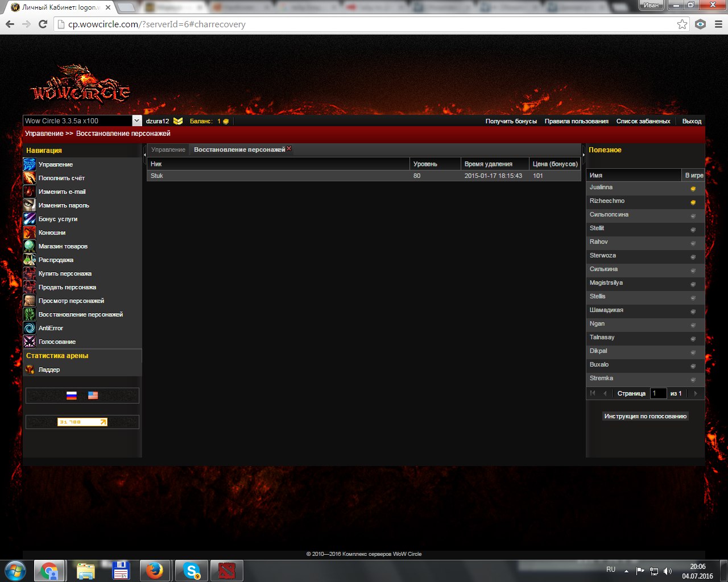The height and width of the screenshot is (582, 728).
Task: Open Получить бонусы in top menu
Action: pos(511,121)
